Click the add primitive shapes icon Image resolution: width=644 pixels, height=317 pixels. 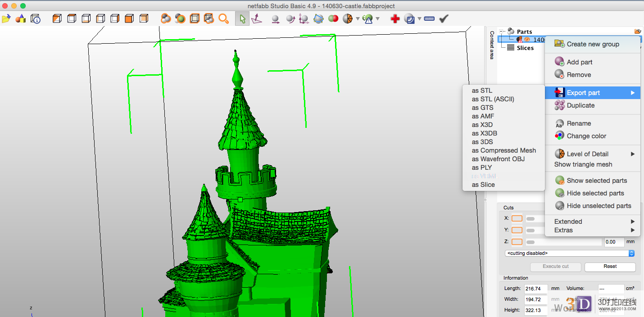(x=21, y=19)
